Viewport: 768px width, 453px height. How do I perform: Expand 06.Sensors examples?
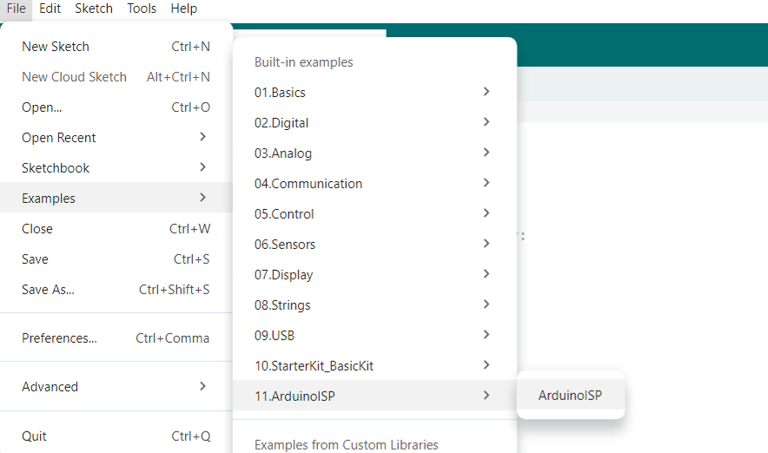pos(375,244)
